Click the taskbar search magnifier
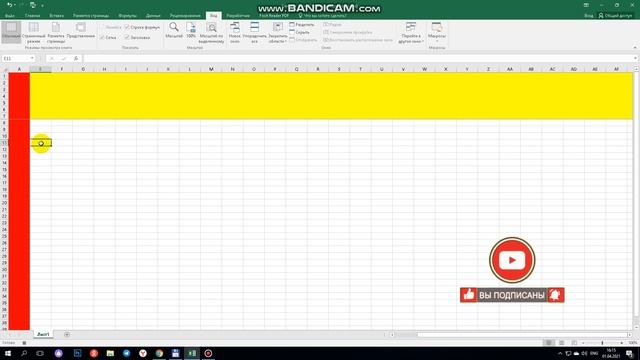The height and width of the screenshot is (360, 640). point(24,353)
